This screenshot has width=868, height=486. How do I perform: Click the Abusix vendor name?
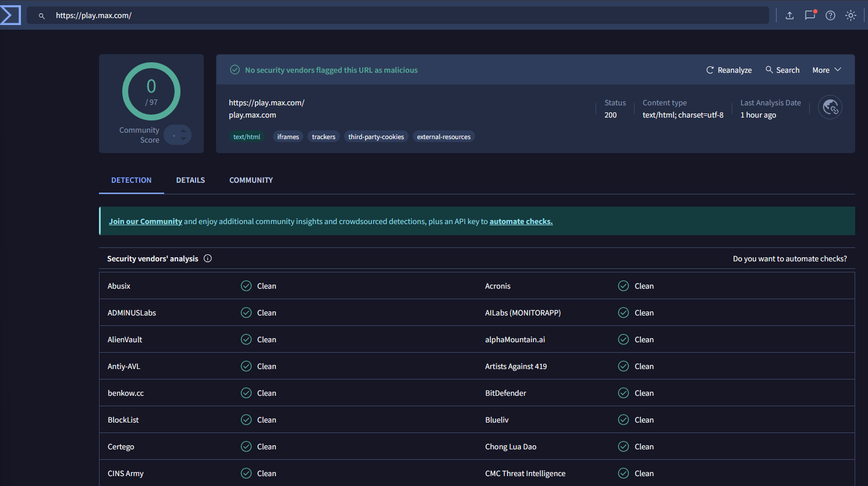pos(119,286)
